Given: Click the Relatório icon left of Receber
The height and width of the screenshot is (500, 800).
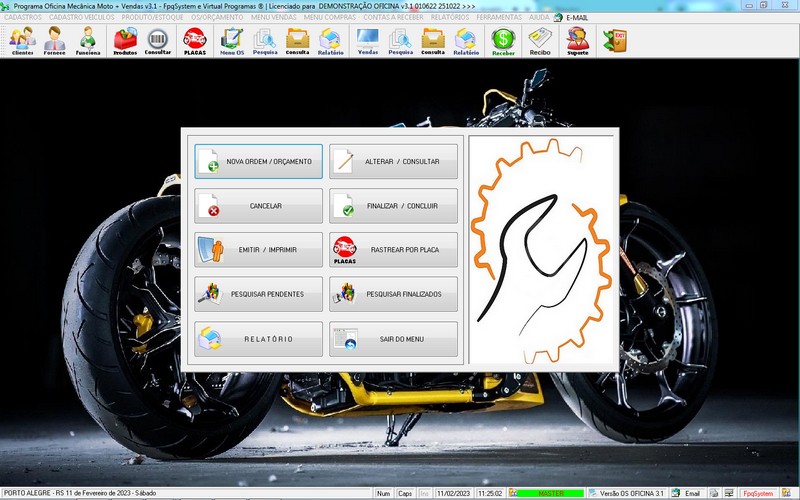Looking at the screenshot, I should 466,41.
